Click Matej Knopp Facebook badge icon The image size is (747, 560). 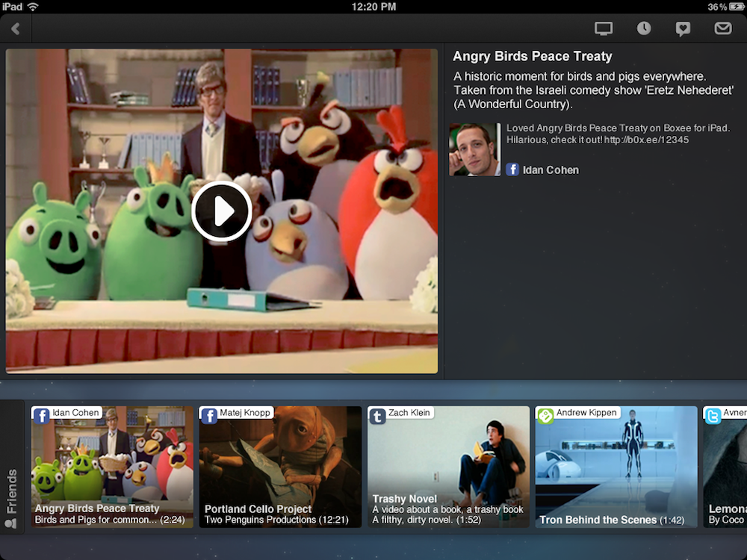point(209,416)
